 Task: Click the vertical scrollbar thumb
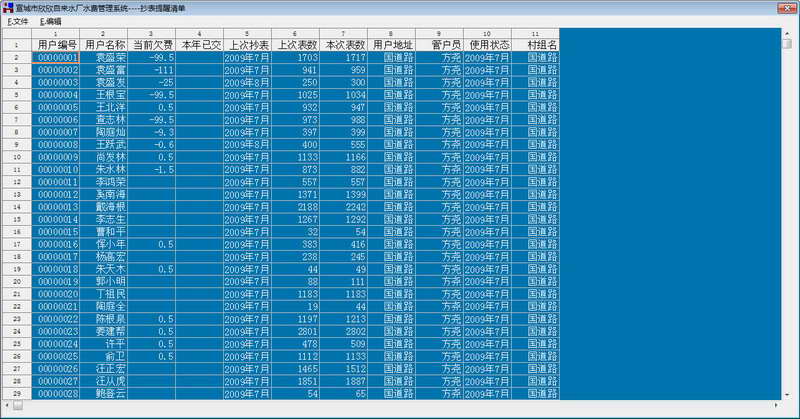pyautogui.click(x=787, y=43)
